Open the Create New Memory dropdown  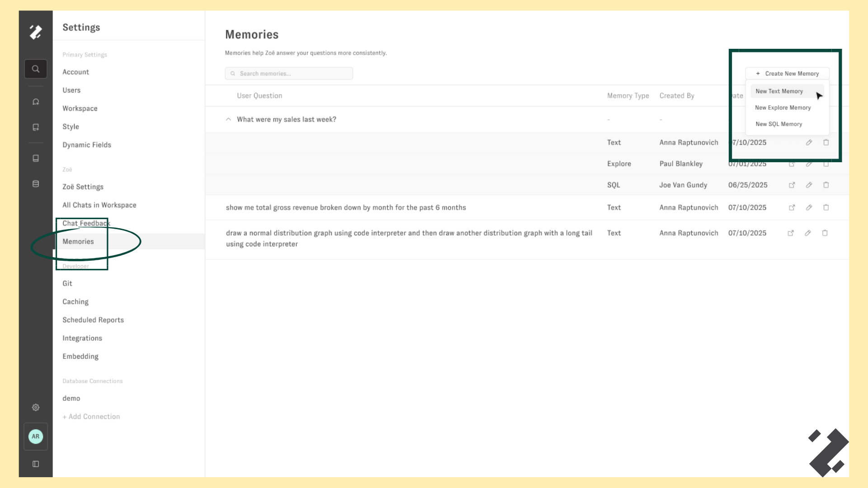[787, 74]
